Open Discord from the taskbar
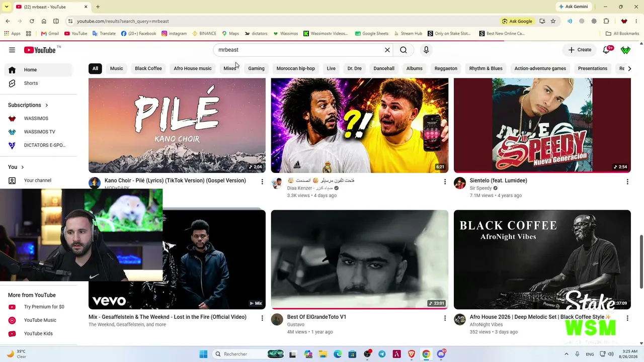644x362 pixels. coord(441,354)
